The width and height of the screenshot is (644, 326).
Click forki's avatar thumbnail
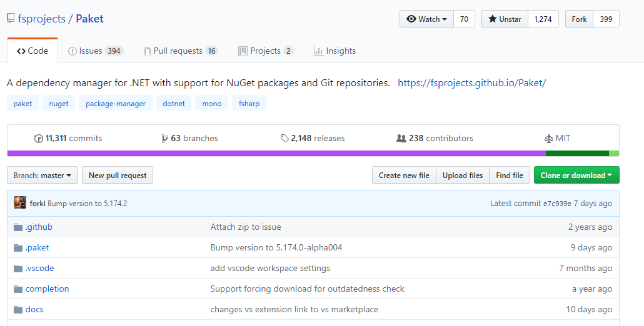click(x=20, y=202)
